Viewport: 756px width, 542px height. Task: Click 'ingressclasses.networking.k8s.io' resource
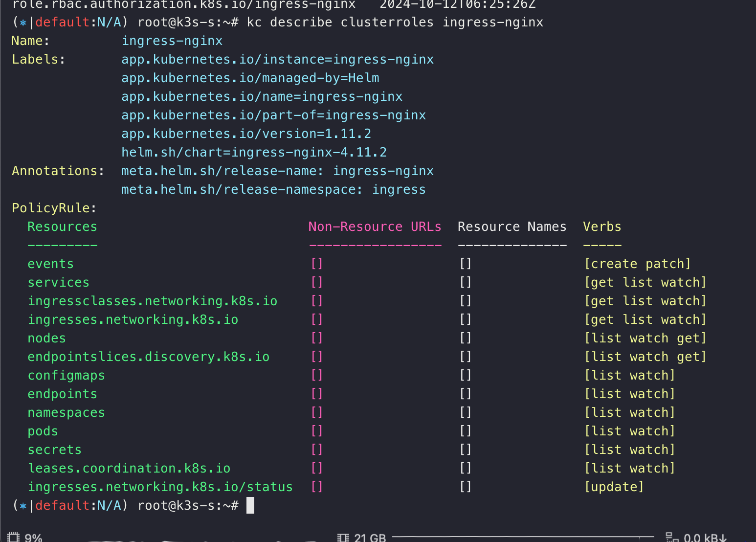pos(153,301)
